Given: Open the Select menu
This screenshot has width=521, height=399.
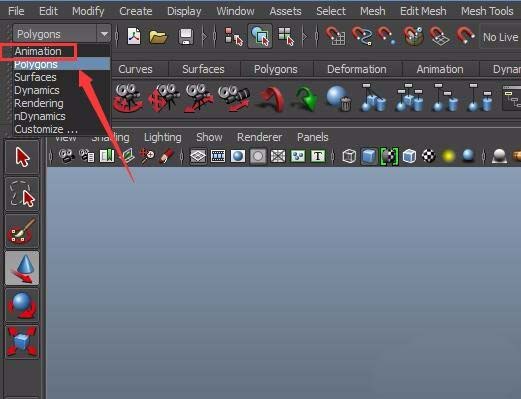Looking at the screenshot, I should [331, 11].
